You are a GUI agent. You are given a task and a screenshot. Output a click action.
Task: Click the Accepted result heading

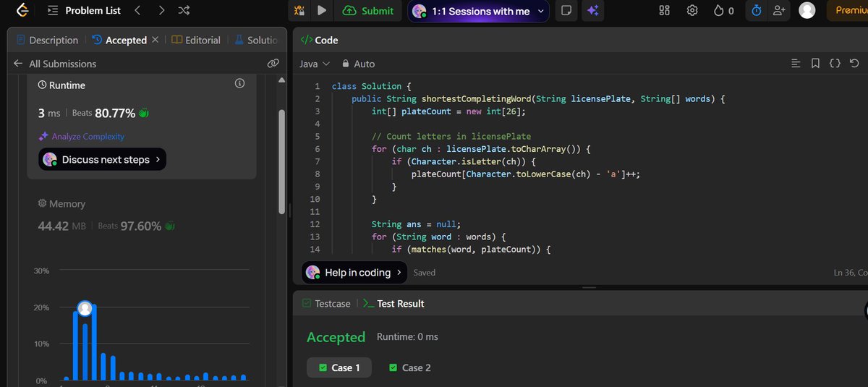pyautogui.click(x=336, y=337)
